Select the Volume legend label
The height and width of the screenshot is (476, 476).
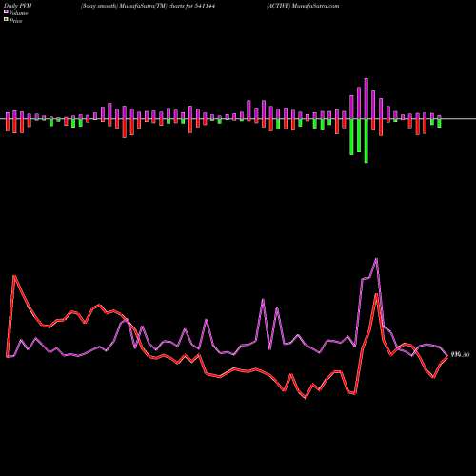click(18, 13)
